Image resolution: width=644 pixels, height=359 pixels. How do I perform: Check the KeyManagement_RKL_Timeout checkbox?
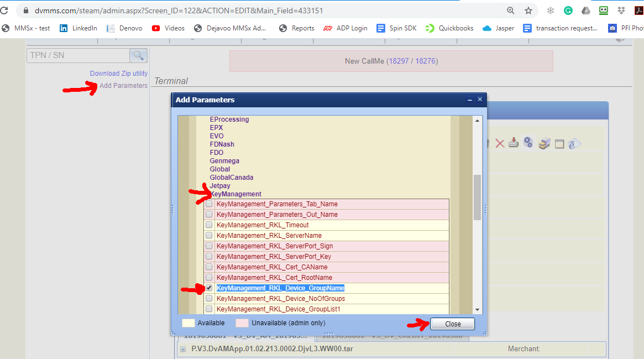pyautogui.click(x=208, y=225)
